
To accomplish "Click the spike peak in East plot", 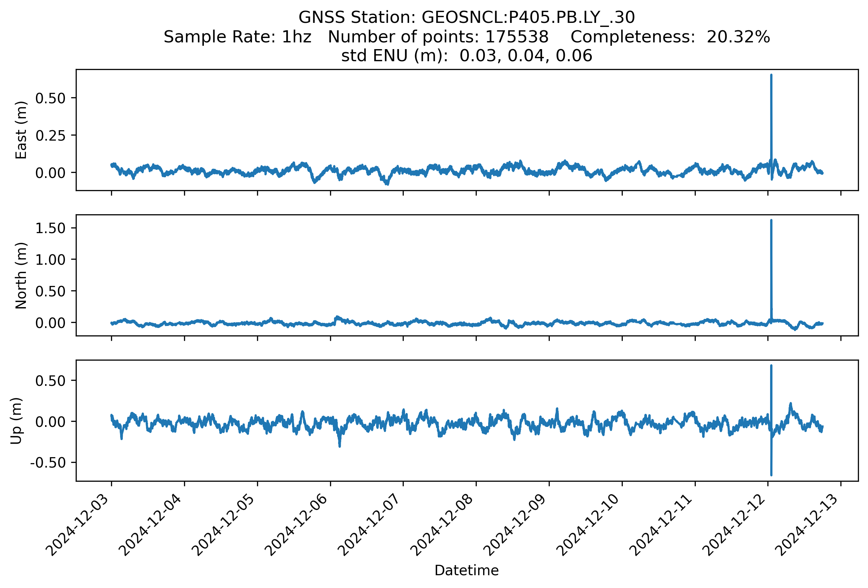I will 771,75.
